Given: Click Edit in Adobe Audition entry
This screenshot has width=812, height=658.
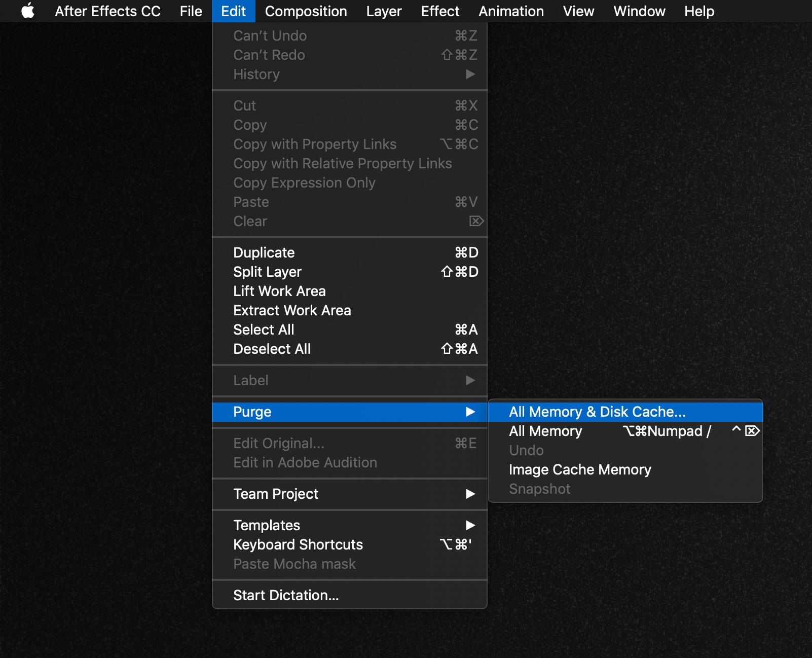Looking at the screenshot, I should tap(350, 462).
